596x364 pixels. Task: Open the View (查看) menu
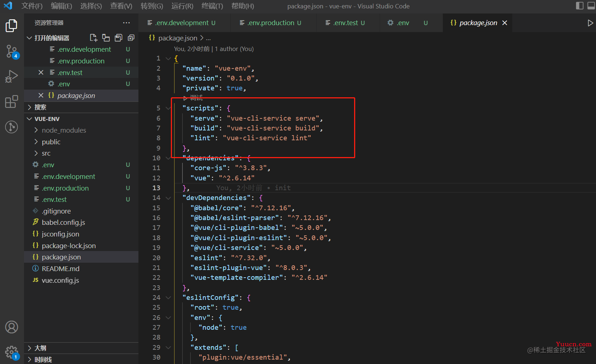(121, 6)
